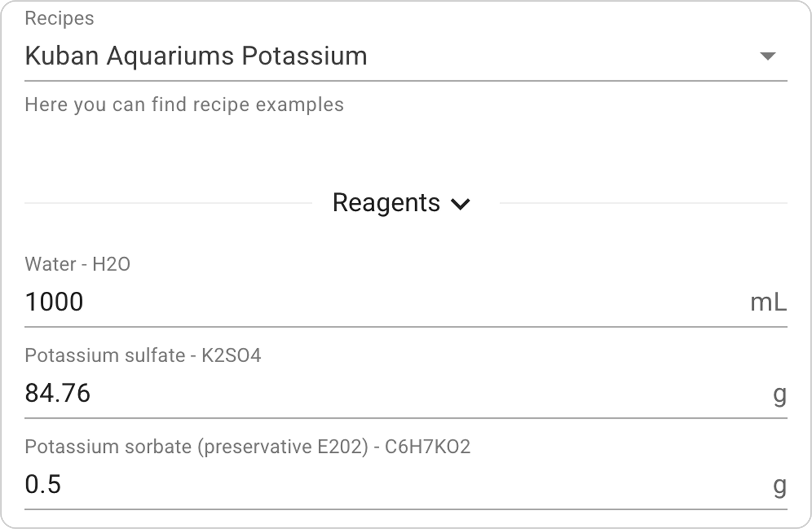The image size is (812, 529).
Task: Open the Recipes dropdown arrow
Action: pyautogui.click(x=767, y=56)
